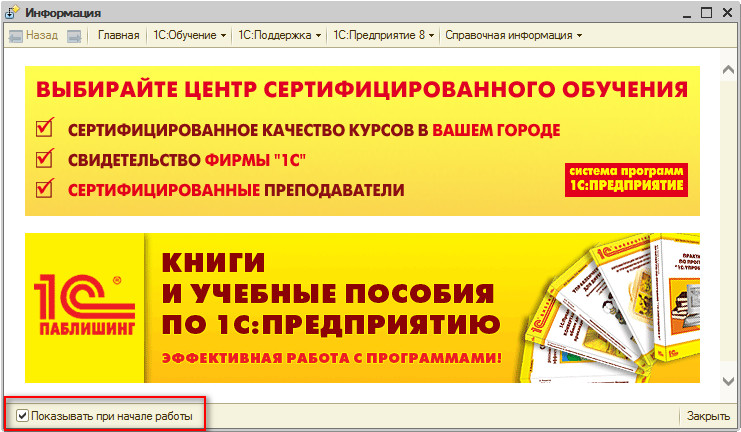Viewport: 741px width, 432px height.
Task: Click the Назад back button
Action: point(34,35)
